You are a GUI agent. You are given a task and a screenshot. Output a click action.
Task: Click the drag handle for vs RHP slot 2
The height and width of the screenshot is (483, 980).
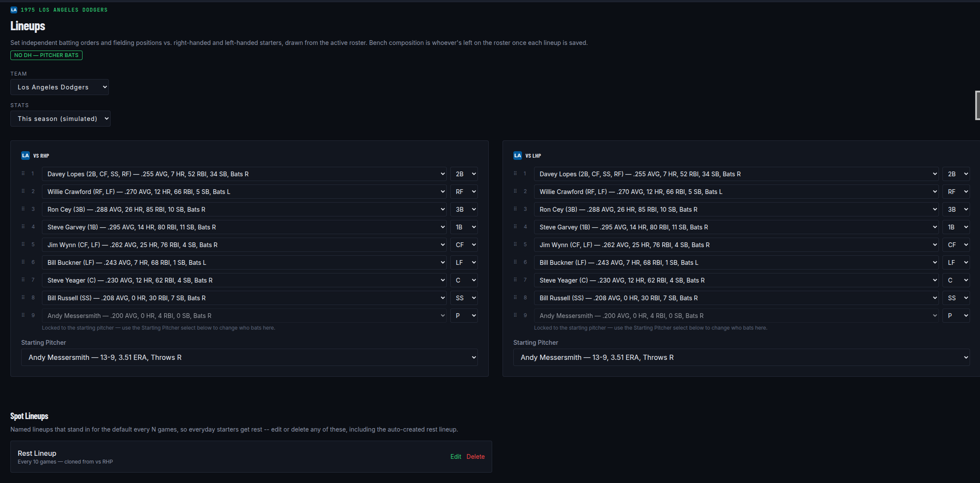tap(23, 191)
